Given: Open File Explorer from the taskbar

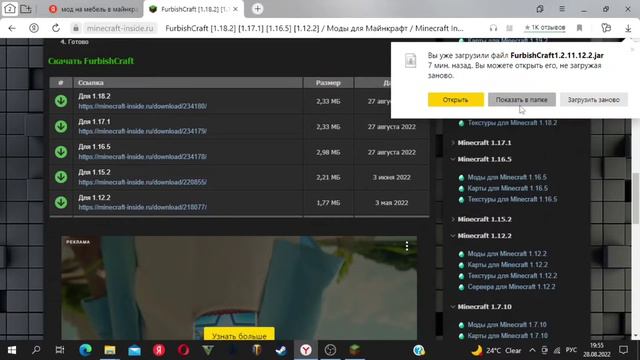Looking at the screenshot, I should click(110, 350).
